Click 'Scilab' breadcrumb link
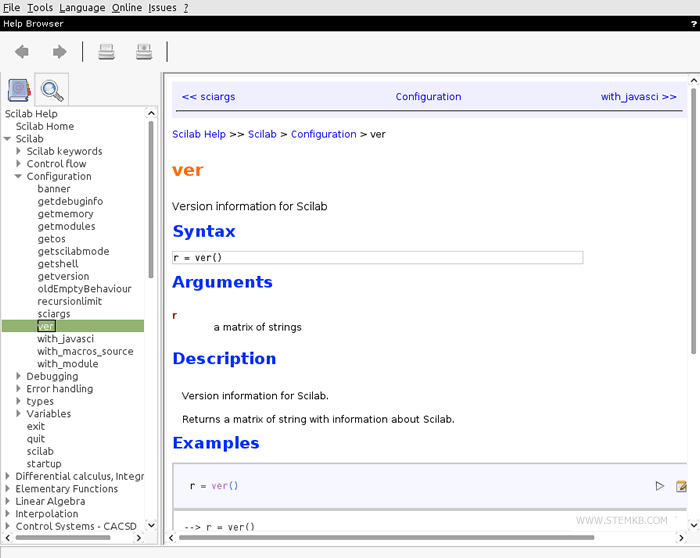The height and width of the screenshot is (558, 700). (x=262, y=134)
